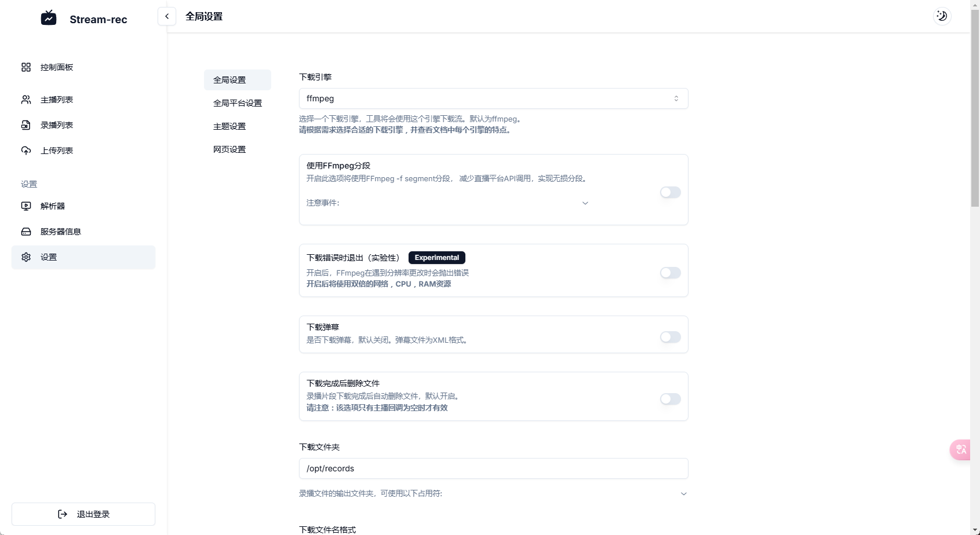980x535 pixels.
Task: Click 开启后将使用双倍的网络 warning text
Action: pos(378,284)
